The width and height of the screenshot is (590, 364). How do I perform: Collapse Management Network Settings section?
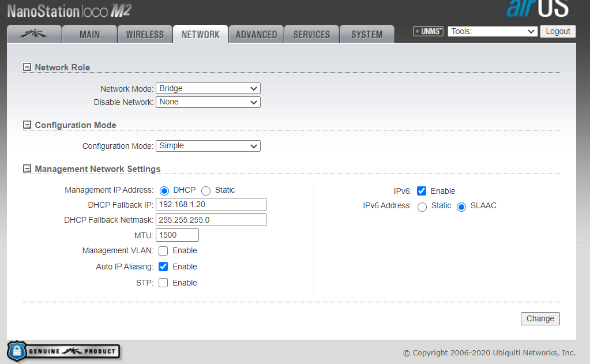click(27, 168)
